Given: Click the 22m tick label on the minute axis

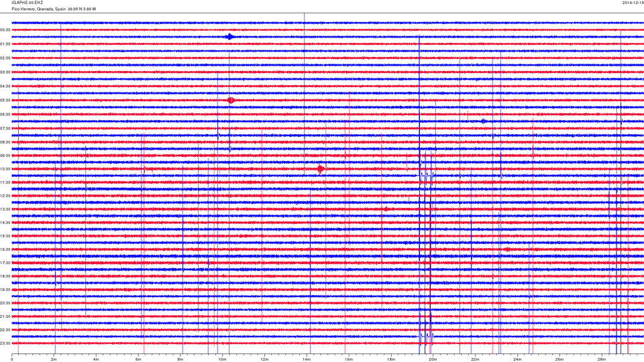Looking at the screenshot, I should (475, 359).
